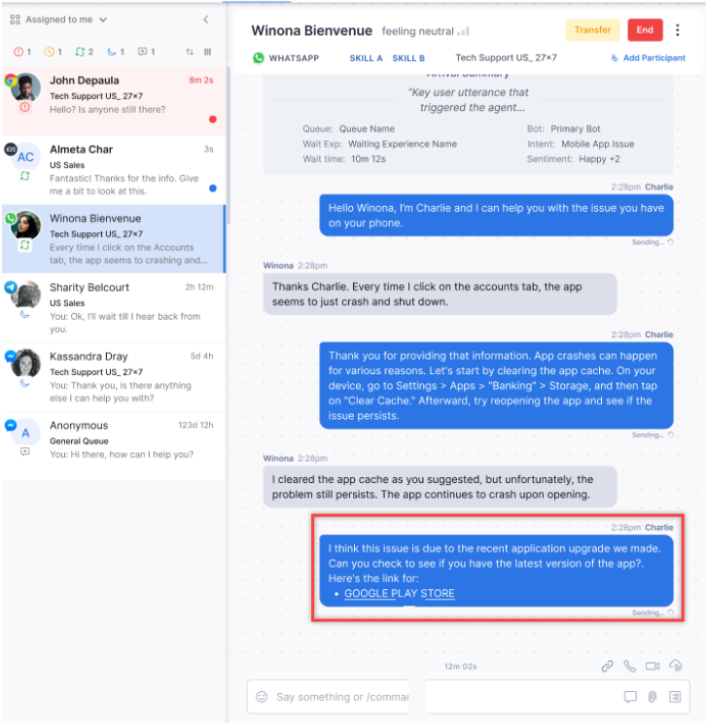Select the SKILL A tab
The image size is (706, 728).
point(366,58)
